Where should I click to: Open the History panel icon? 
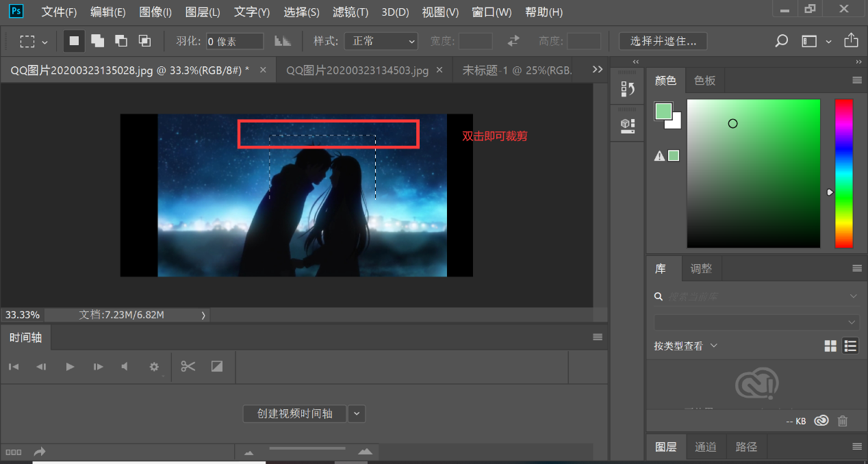tap(627, 89)
